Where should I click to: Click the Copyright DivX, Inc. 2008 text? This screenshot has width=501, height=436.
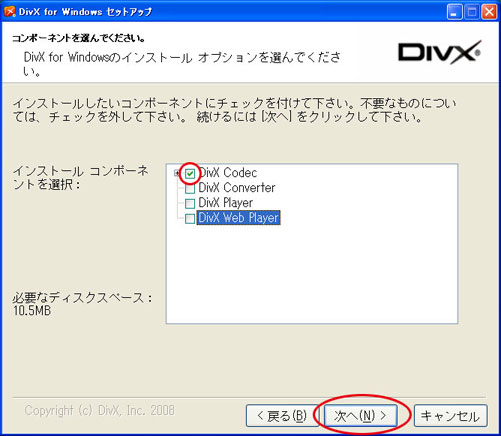point(99,410)
